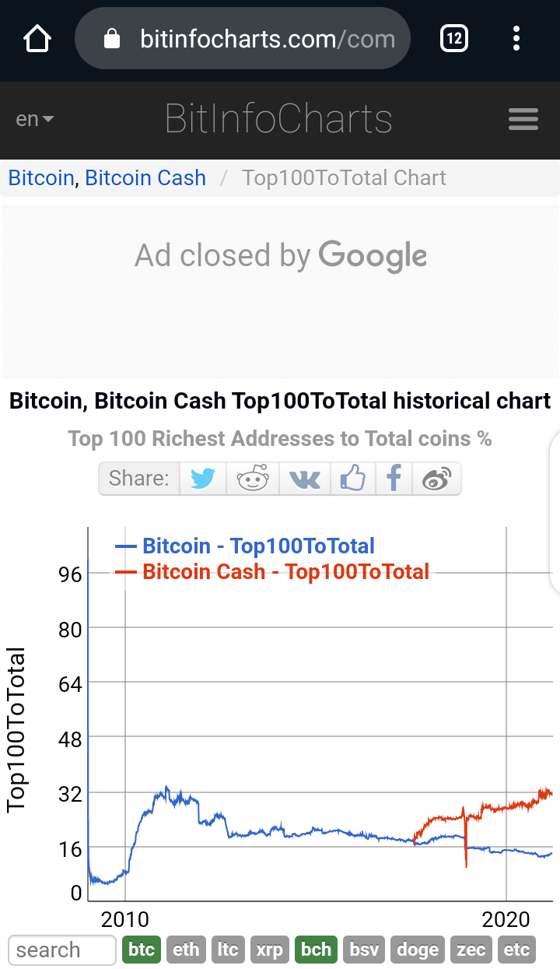Open the Bitcoin breadcrumb link

[x=41, y=177]
